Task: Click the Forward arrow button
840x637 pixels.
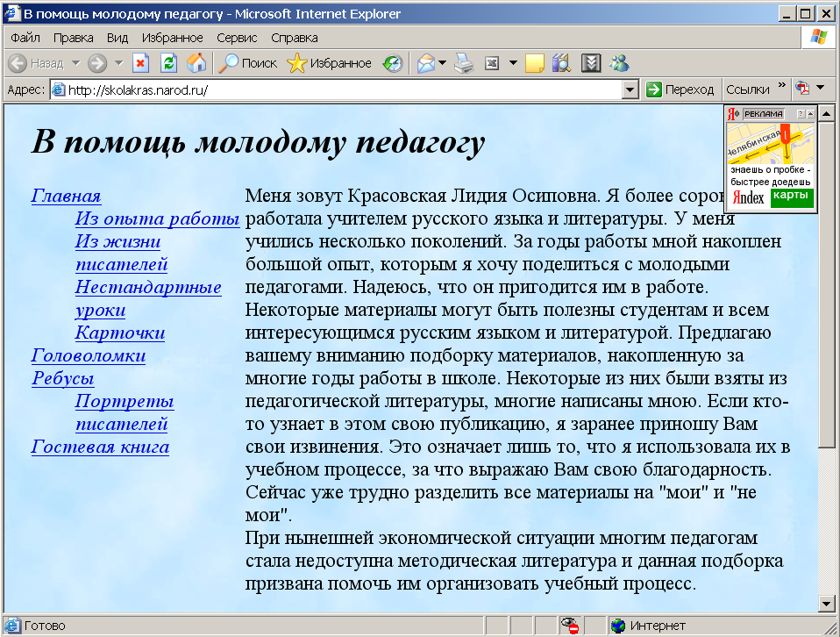Action: (97, 63)
